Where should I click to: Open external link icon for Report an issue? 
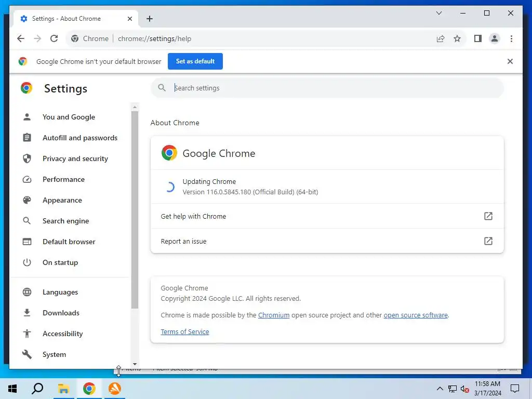tap(488, 241)
